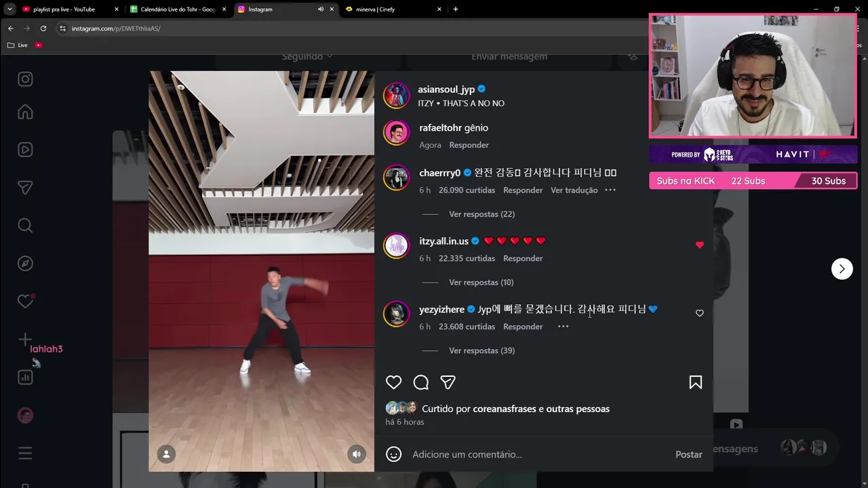Viewport: 868px width, 488px height.
Task: Open options dots on yezyizhere comment
Action: pyautogui.click(x=563, y=327)
